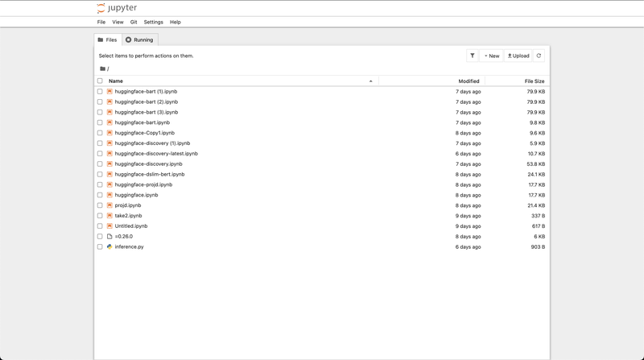Open huggingface.ipynb file link
This screenshot has width=644, height=360.
point(136,195)
